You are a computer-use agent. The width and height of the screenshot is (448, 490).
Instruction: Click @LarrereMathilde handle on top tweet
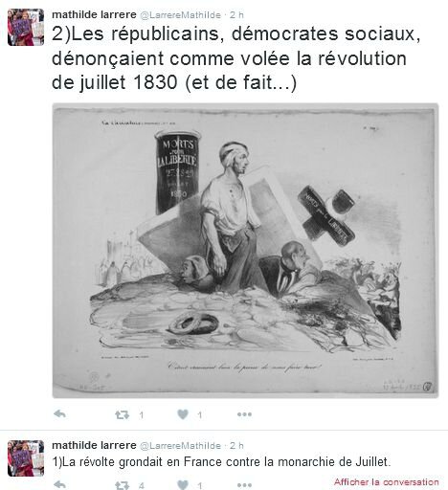(181, 15)
